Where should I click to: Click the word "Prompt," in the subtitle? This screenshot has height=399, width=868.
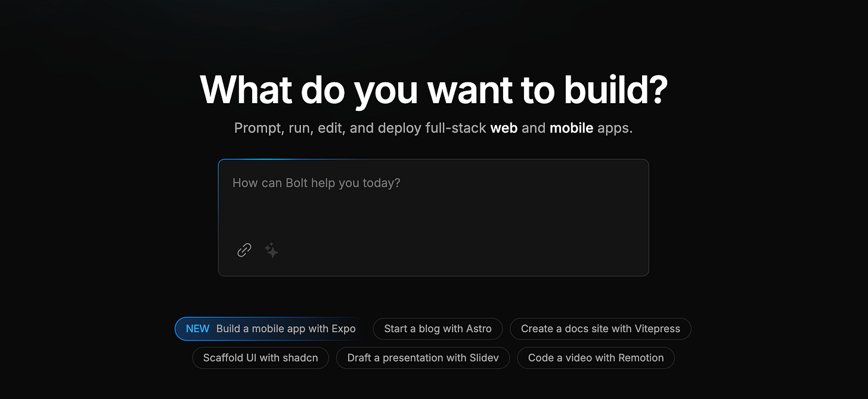(259, 129)
